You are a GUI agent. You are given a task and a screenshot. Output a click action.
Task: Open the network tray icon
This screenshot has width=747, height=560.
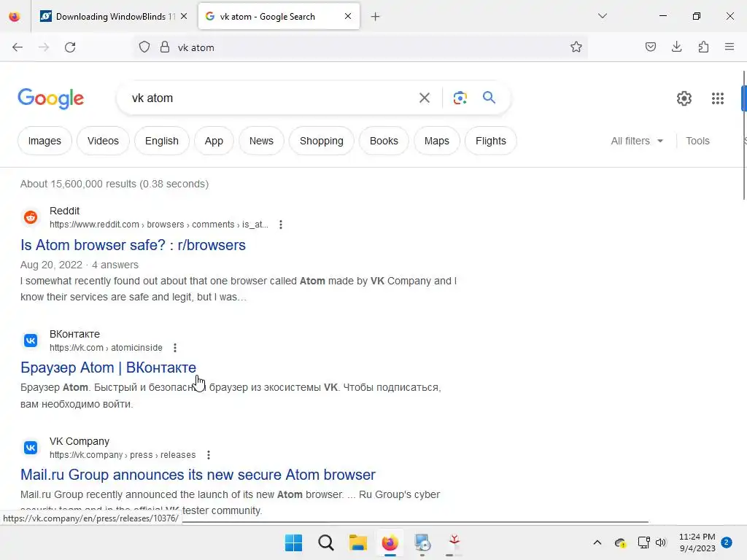point(643,542)
